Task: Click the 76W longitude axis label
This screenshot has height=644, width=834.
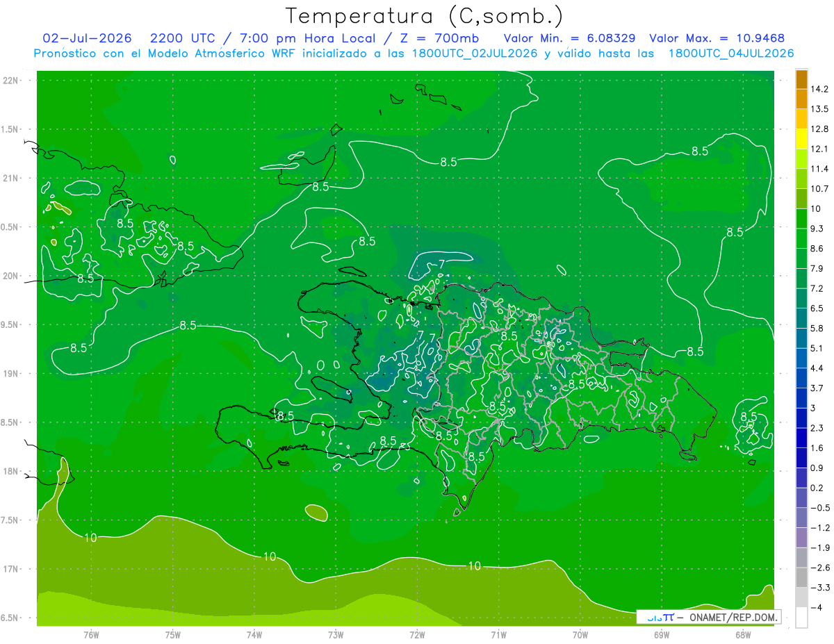Action: pos(91,634)
